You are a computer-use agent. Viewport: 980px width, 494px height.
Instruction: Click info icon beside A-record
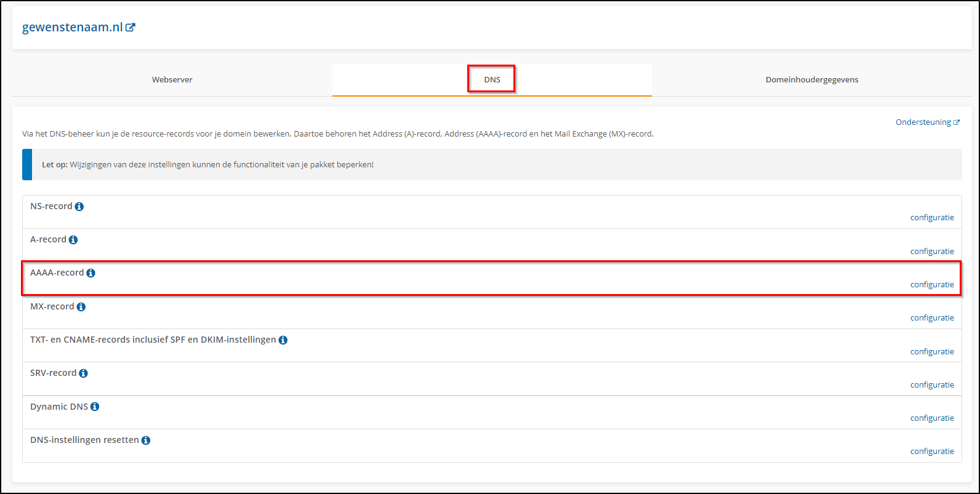(73, 240)
